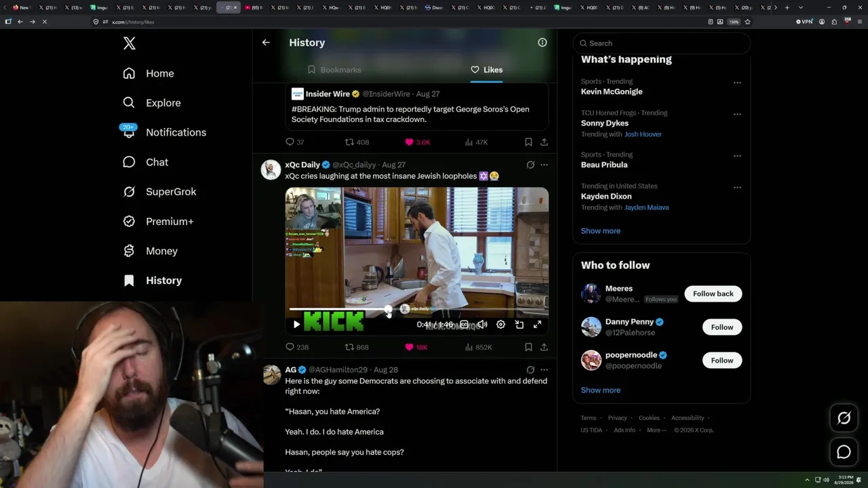This screenshot has height=488, width=868.
Task: Open more options for Kayden Dixon trend
Action: coord(737,187)
